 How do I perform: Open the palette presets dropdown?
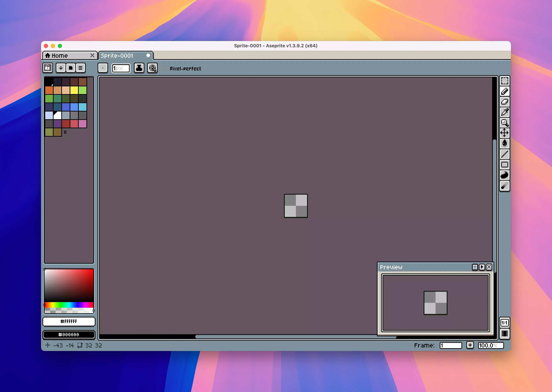(71, 68)
